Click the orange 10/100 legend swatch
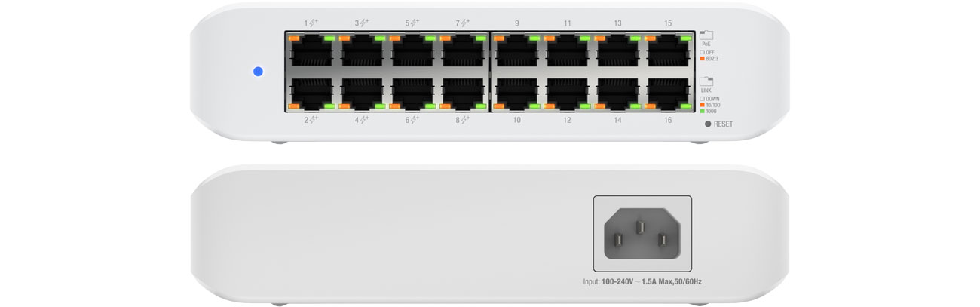 pos(703,105)
